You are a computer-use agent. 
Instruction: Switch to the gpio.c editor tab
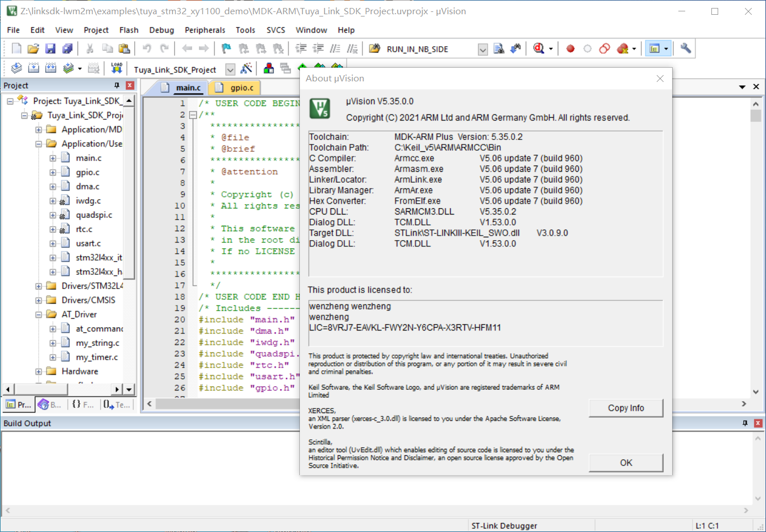pos(236,87)
